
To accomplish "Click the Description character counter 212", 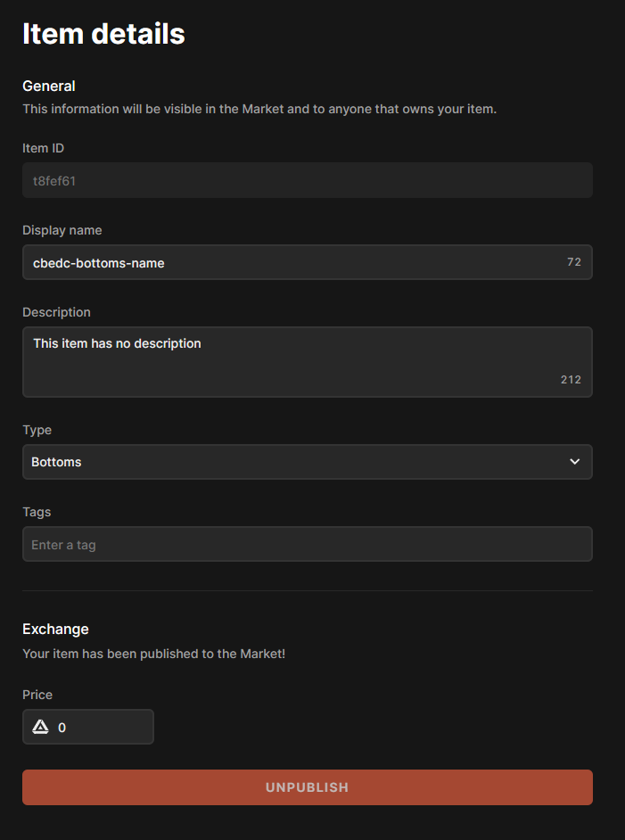I will tap(571, 380).
